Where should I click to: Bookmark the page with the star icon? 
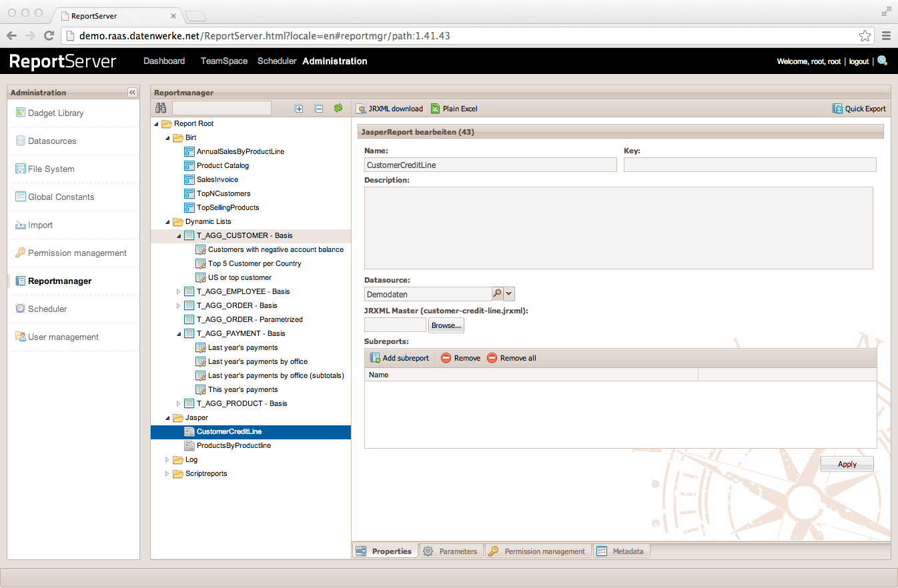[x=865, y=35]
